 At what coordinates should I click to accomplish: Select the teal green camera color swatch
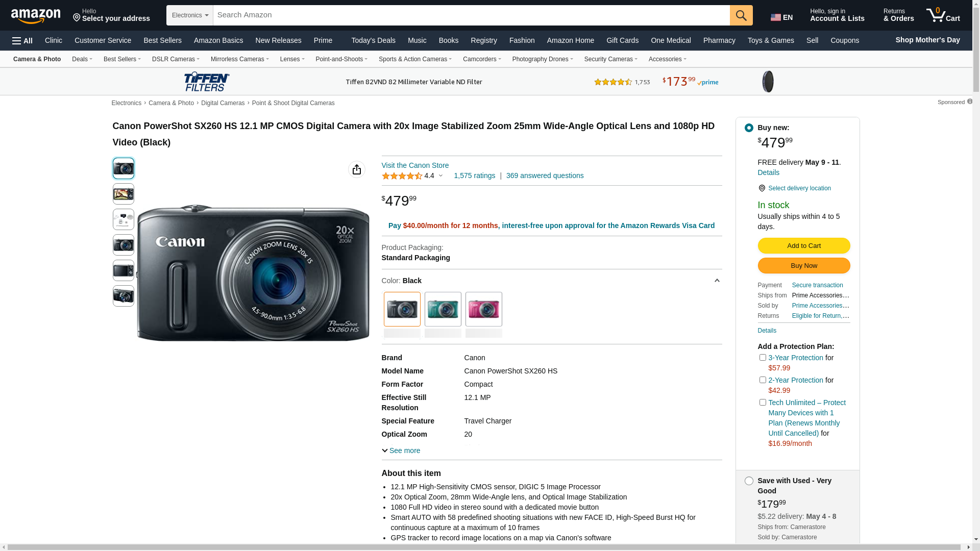[443, 309]
